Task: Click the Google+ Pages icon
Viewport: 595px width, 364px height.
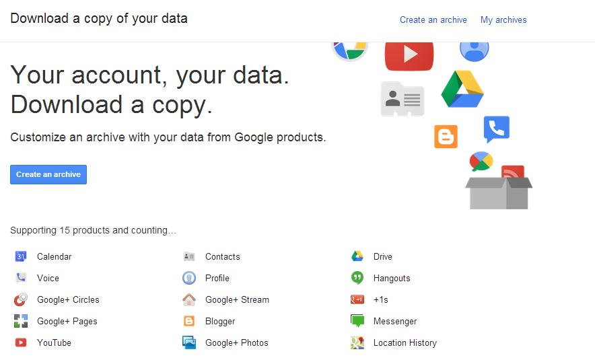Action: tap(21, 321)
